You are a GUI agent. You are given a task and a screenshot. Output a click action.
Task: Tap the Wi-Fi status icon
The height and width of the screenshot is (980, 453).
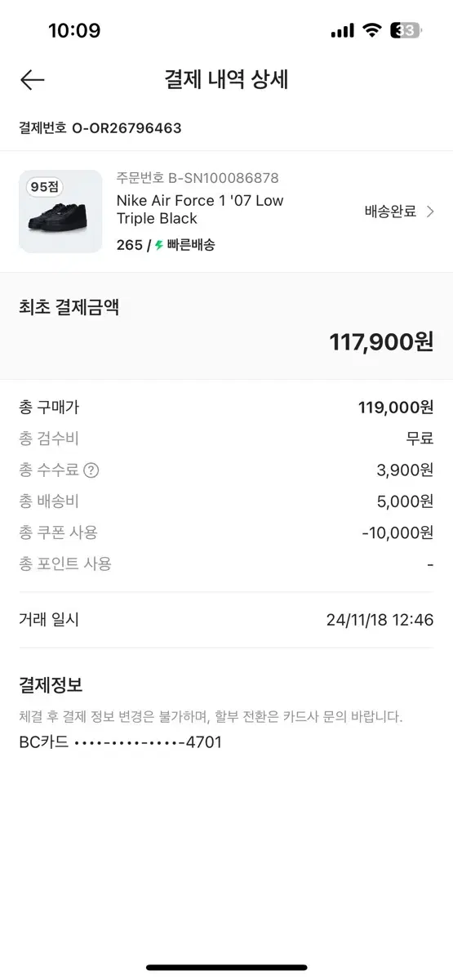372,31
